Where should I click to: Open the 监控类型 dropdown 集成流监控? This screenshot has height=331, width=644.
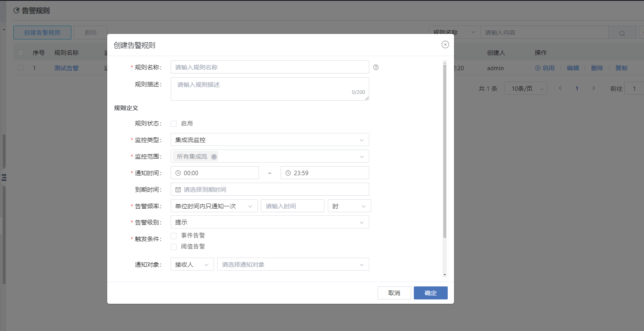coord(270,140)
